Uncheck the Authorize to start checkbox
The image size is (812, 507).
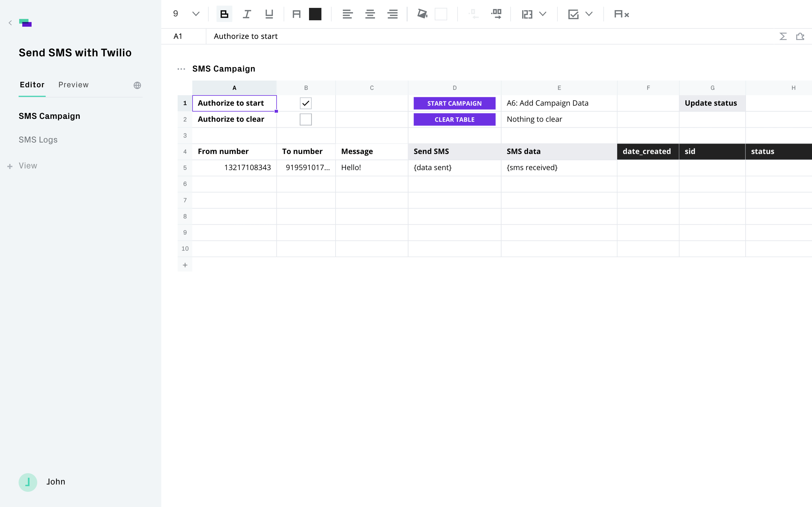coord(305,103)
